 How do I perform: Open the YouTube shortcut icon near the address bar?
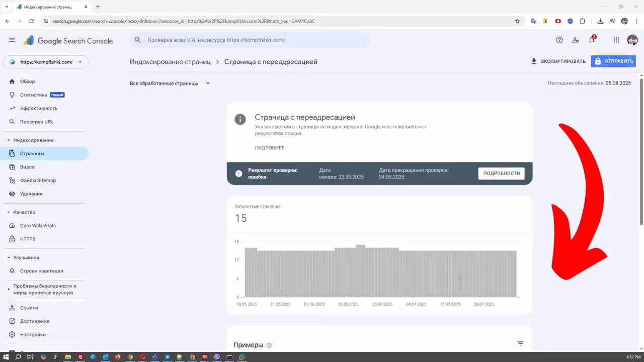pyautogui.click(x=558, y=21)
